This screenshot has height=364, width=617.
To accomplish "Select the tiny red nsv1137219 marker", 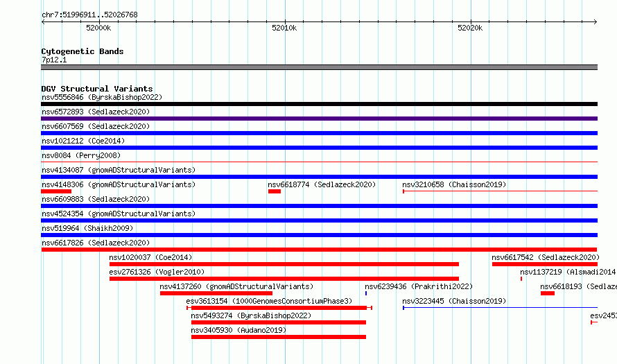I will 521,279.
